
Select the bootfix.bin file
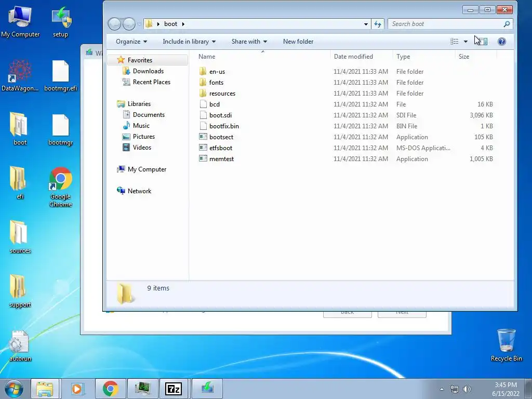click(224, 126)
